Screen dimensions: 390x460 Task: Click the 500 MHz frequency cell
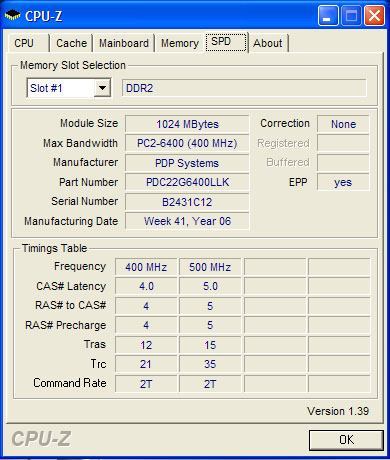[x=210, y=267]
